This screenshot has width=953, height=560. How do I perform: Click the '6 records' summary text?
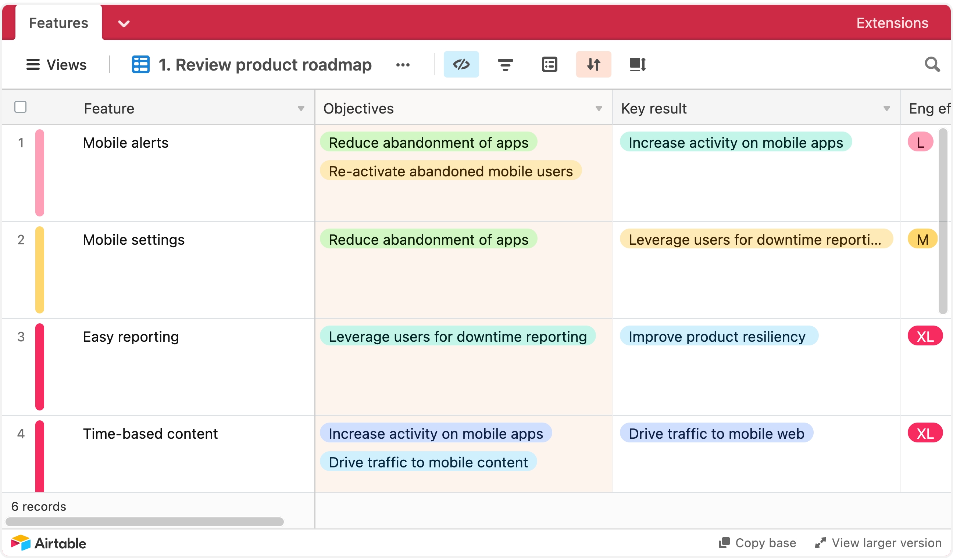[39, 507]
